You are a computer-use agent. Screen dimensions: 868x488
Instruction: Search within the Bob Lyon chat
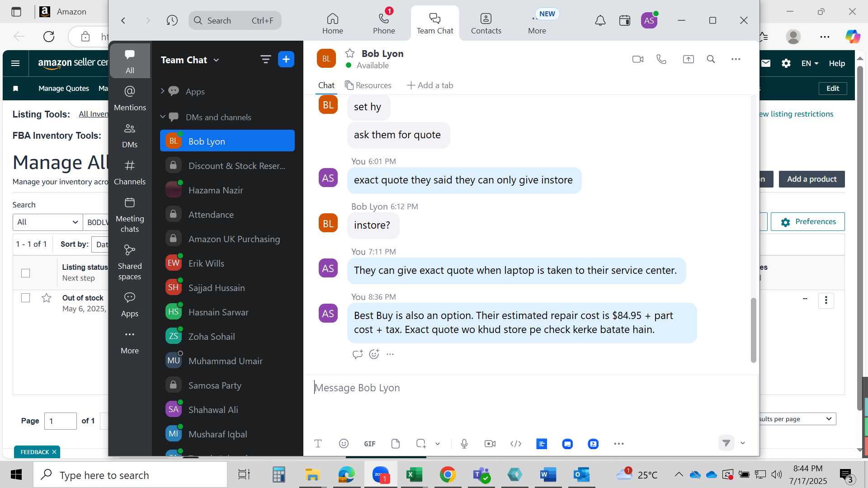pos(711,59)
